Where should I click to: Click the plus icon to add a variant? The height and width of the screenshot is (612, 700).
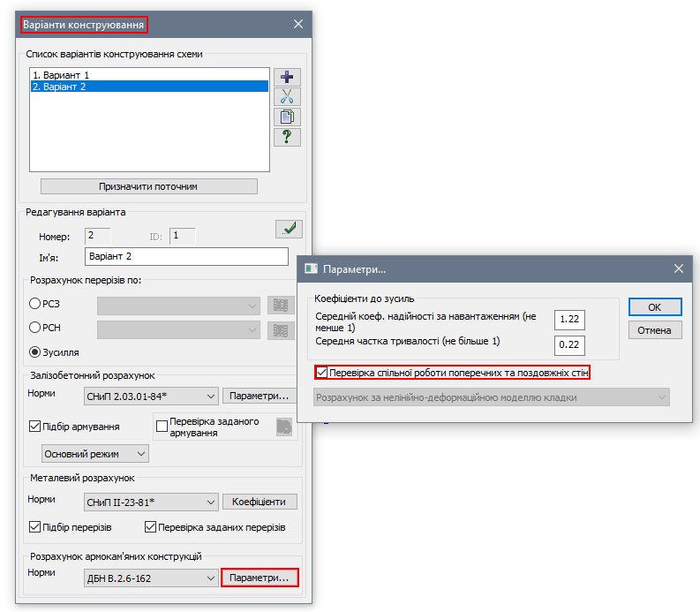pyautogui.click(x=286, y=77)
